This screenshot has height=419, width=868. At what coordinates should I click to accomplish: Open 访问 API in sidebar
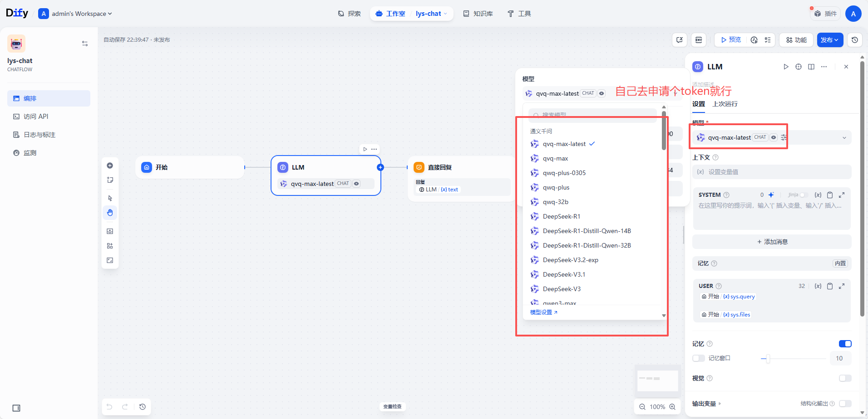(x=49, y=117)
